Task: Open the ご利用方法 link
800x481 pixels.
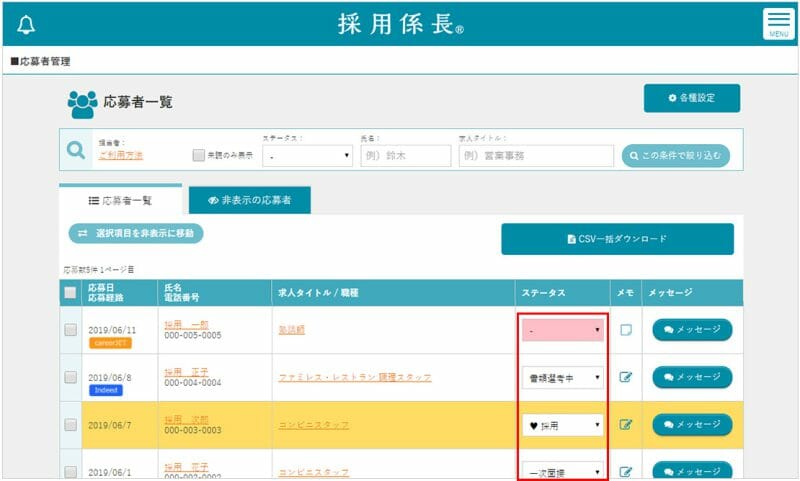Action: 121,155
